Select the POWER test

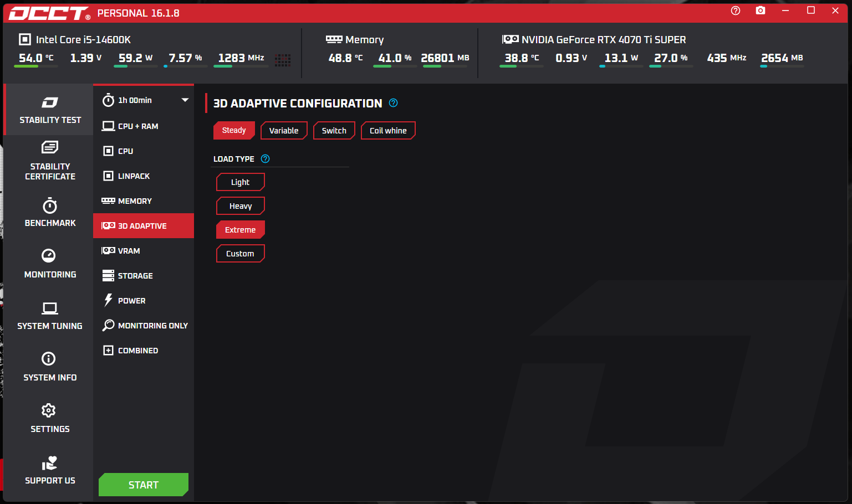144,301
